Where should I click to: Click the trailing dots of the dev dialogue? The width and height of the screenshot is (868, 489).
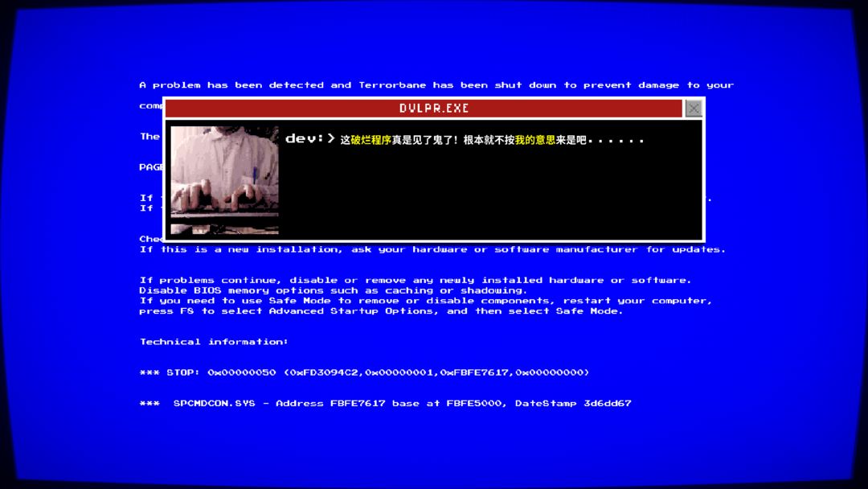tap(616, 142)
